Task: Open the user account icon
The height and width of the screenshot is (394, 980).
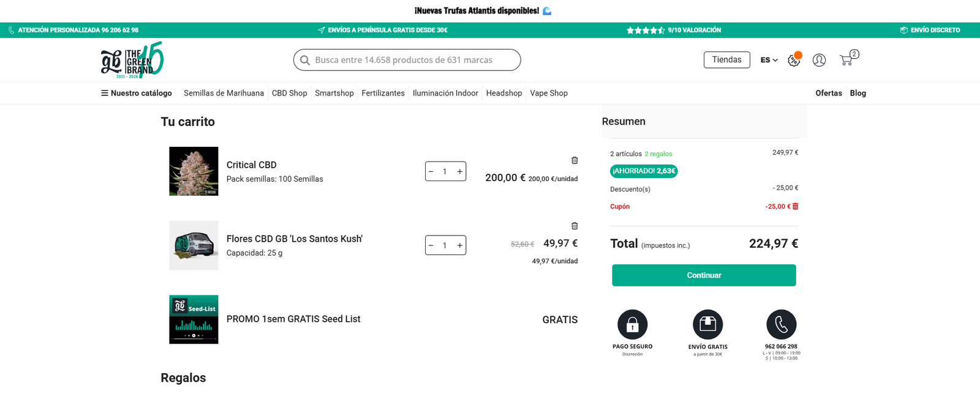Action: [x=819, y=60]
